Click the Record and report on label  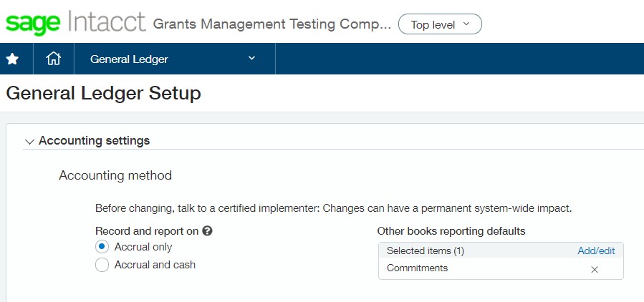(147, 231)
